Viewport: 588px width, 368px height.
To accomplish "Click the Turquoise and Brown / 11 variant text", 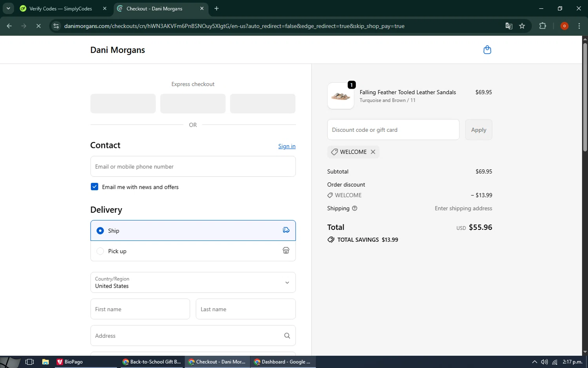I will [x=387, y=100].
